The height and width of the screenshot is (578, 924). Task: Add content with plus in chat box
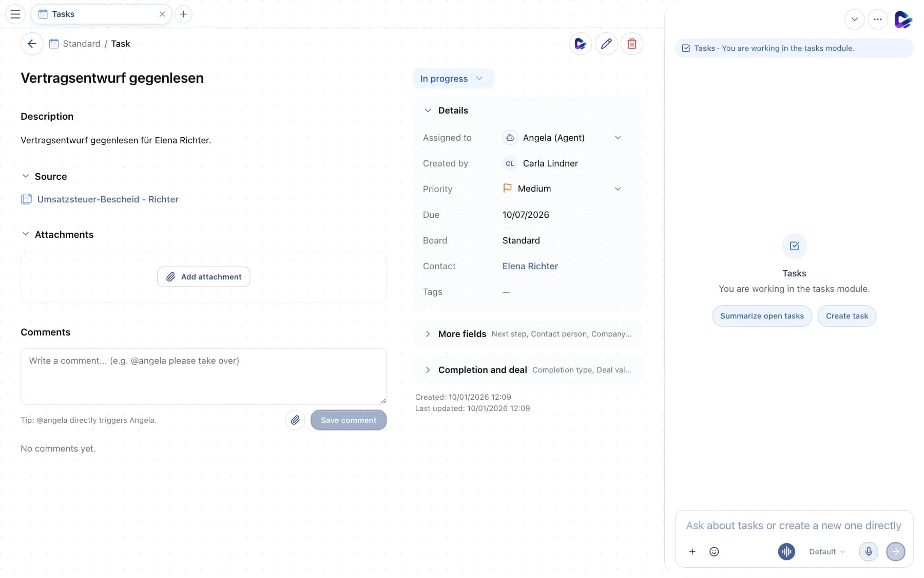pyautogui.click(x=692, y=551)
